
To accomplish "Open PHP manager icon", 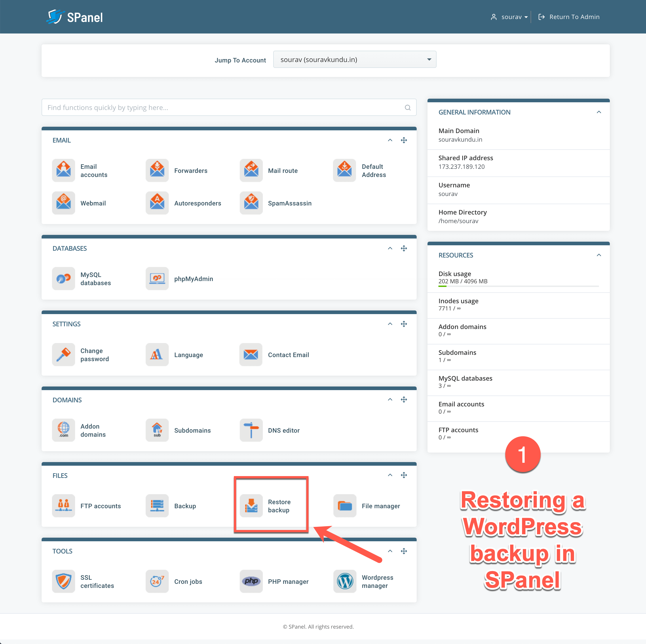I will [251, 582].
